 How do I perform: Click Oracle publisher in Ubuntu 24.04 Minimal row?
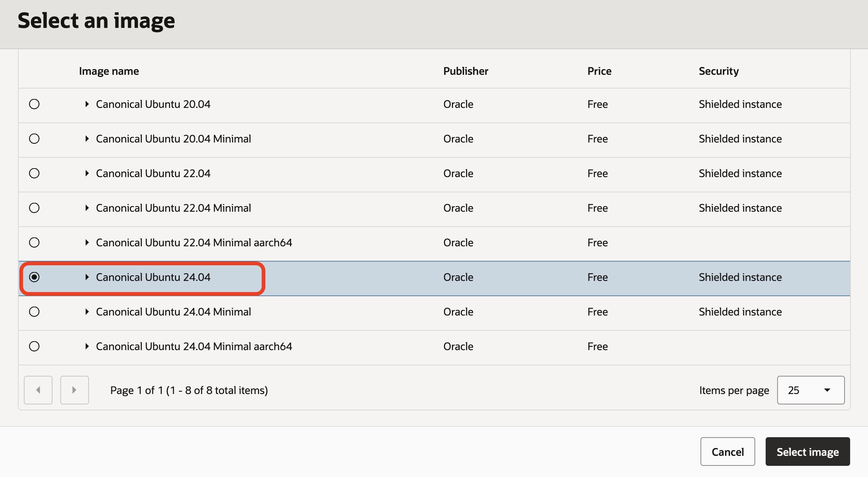pos(458,312)
